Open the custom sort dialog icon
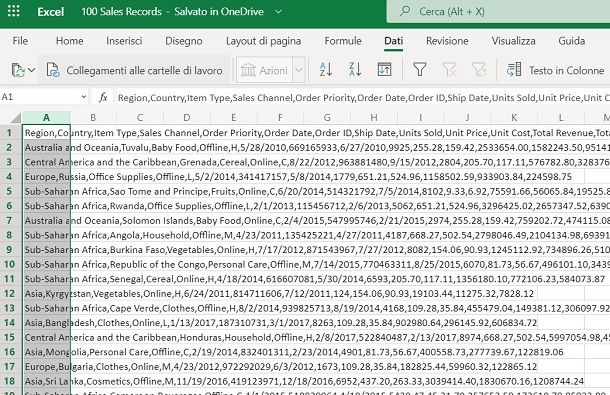Image resolution: width=610 pixels, height=395 pixels. (x=384, y=70)
